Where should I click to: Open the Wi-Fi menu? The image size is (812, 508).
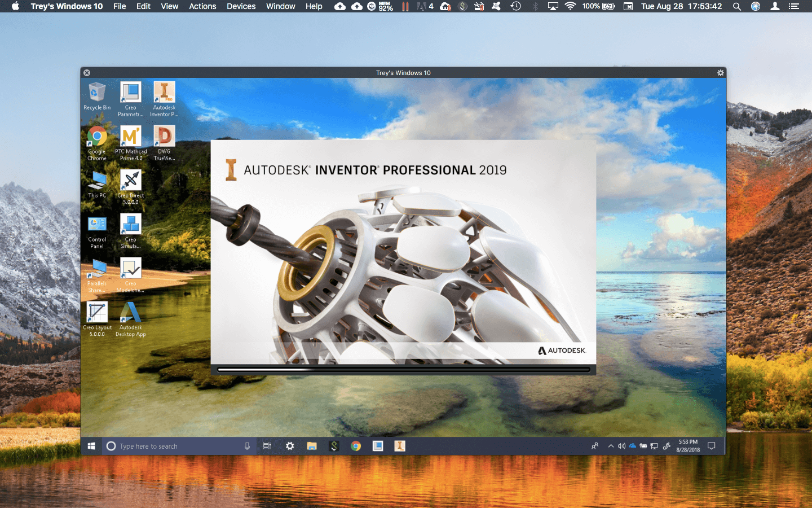pos(571,6)
